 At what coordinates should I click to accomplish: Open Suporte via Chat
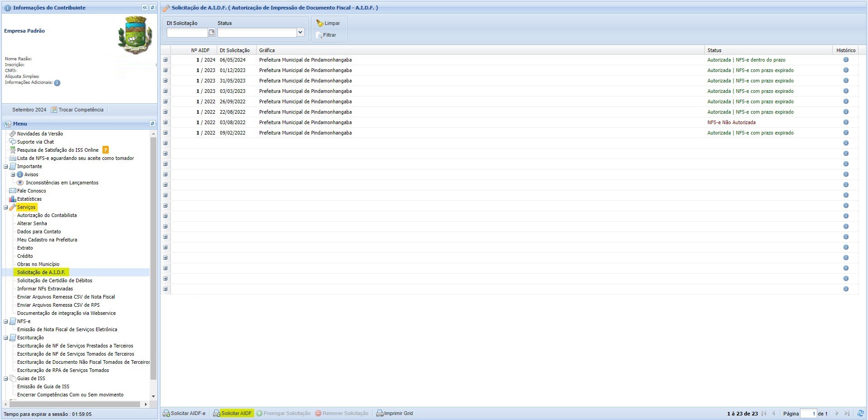point(35,142)
